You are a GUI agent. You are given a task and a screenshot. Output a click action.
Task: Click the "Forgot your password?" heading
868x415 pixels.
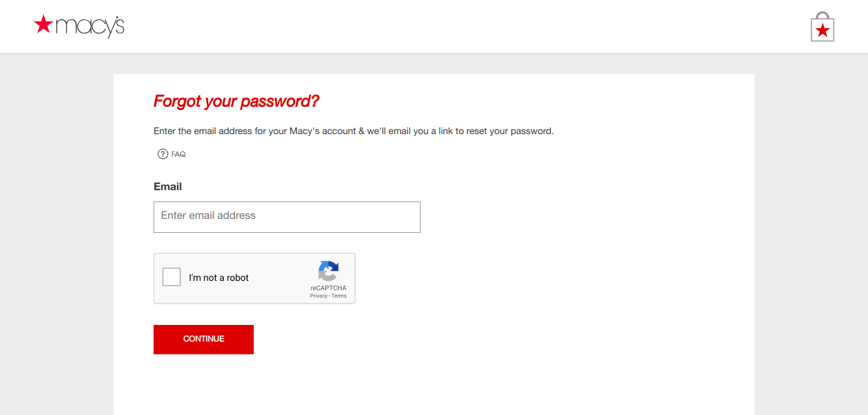point(236,101)
